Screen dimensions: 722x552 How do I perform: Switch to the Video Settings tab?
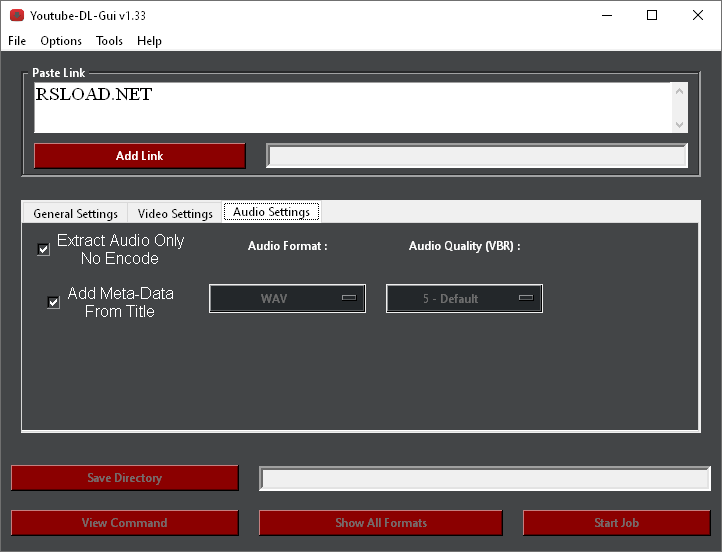[x=175, y=214]
